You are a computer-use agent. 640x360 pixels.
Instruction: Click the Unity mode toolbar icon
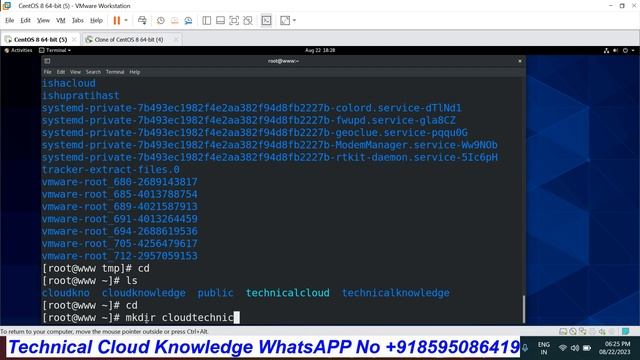(248, 20)
